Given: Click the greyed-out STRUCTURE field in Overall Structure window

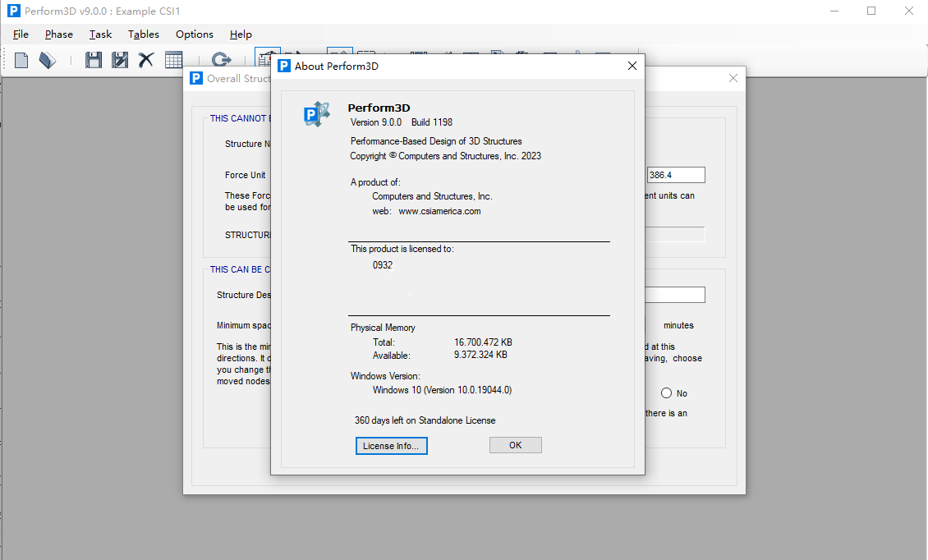Looking at the screenshot, I should tap(675, 235).
